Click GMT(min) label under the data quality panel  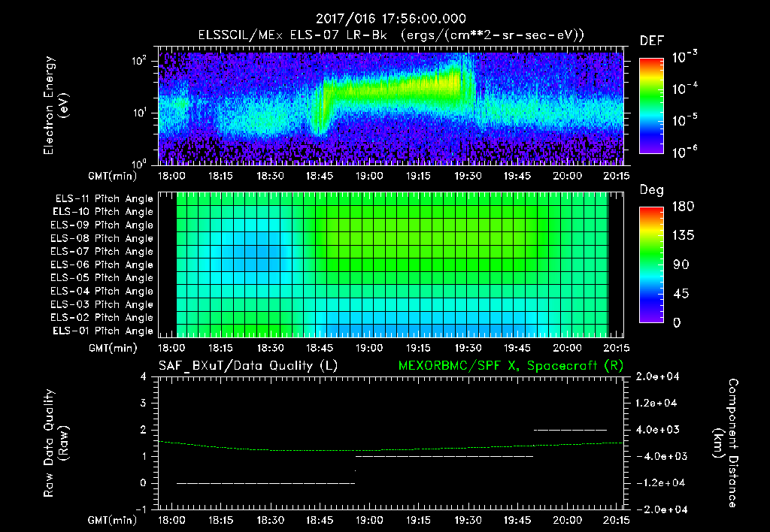click(112, 520)
